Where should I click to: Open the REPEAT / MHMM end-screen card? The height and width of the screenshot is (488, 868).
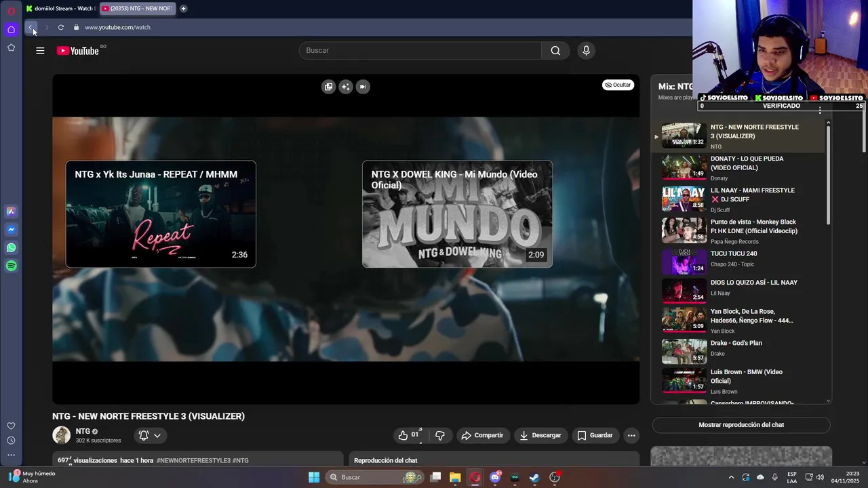click(161, 214)
